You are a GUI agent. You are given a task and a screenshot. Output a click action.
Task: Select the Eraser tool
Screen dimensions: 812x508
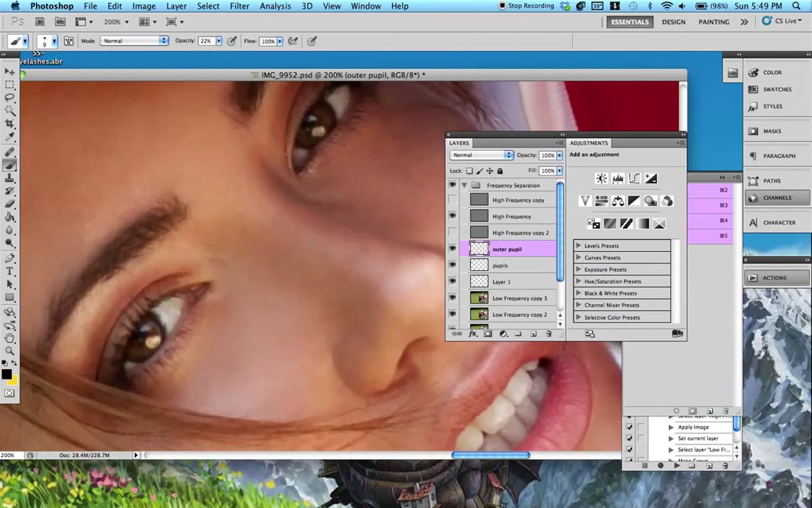[9, 205]
